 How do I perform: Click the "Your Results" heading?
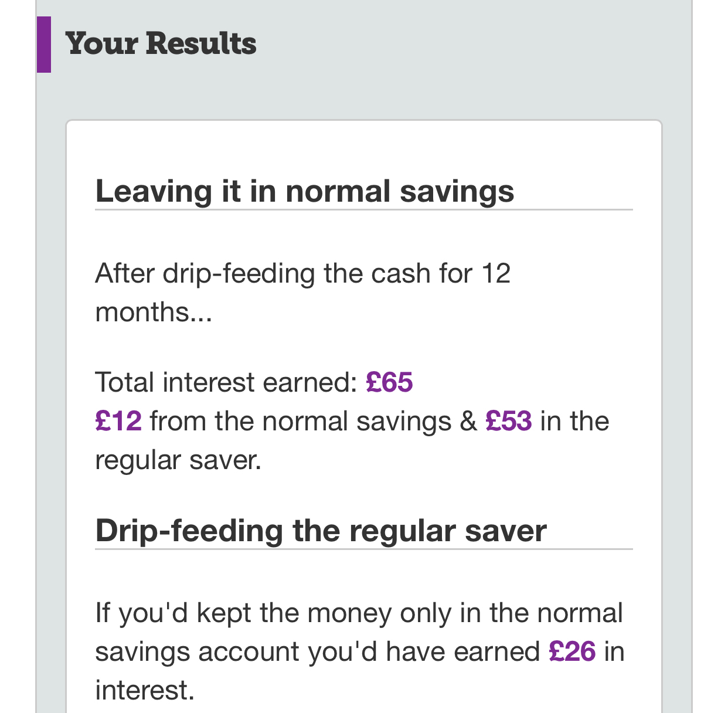point(161,44)
